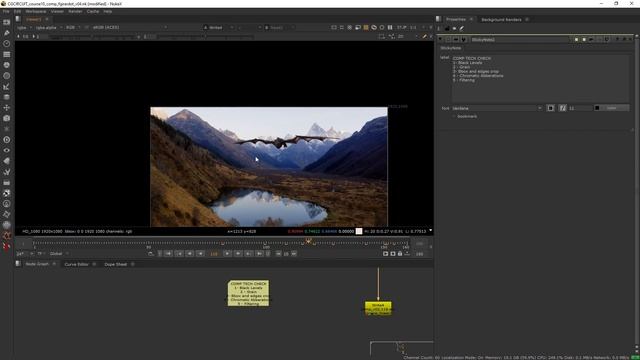Screen dimensions: 640x360
Task: Open the Render menu
Action: tap(75, 11)
